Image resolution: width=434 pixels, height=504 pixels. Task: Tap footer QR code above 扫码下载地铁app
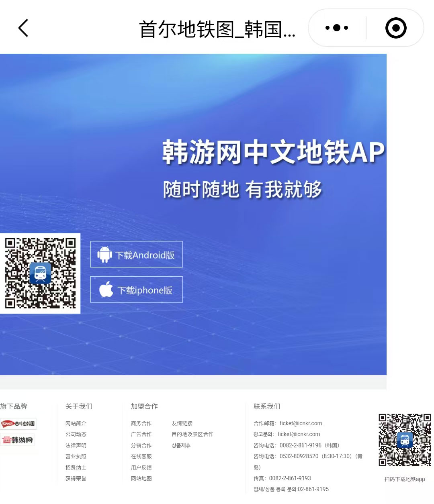tap(405, 440)
